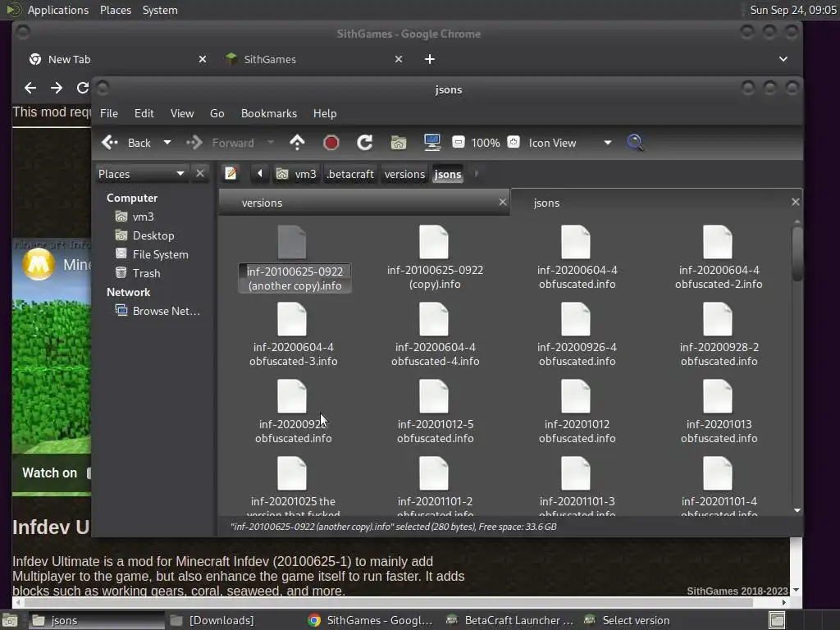Open the File menu
The width and height of the screenshot is (840, 630).
pyautogui.click(x=109, y=113)
